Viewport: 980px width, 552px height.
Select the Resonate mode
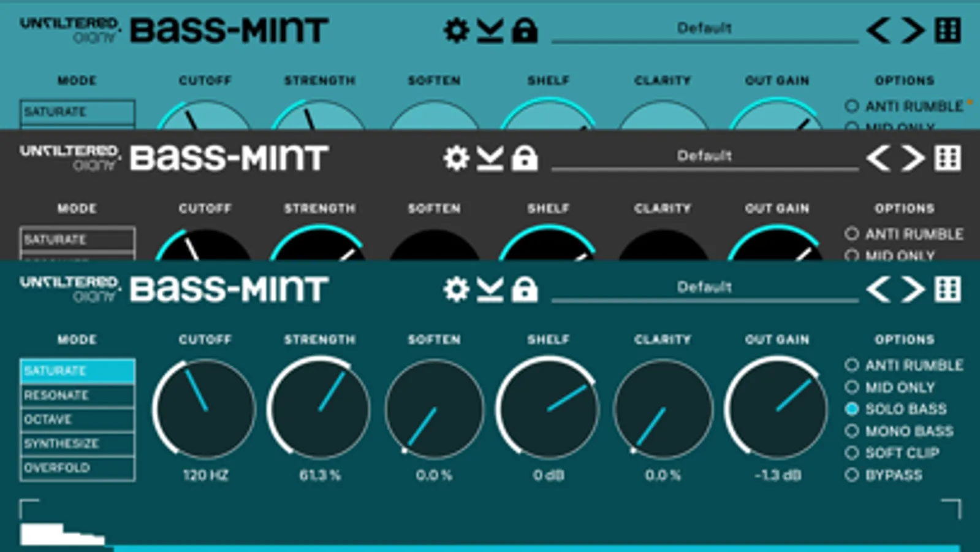(77, 396)
